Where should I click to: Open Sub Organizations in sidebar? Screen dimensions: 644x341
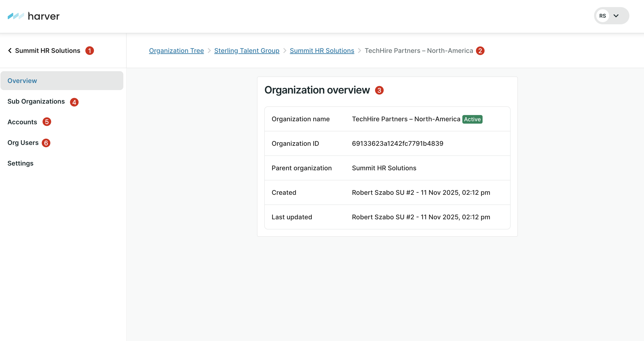[36, 101]
